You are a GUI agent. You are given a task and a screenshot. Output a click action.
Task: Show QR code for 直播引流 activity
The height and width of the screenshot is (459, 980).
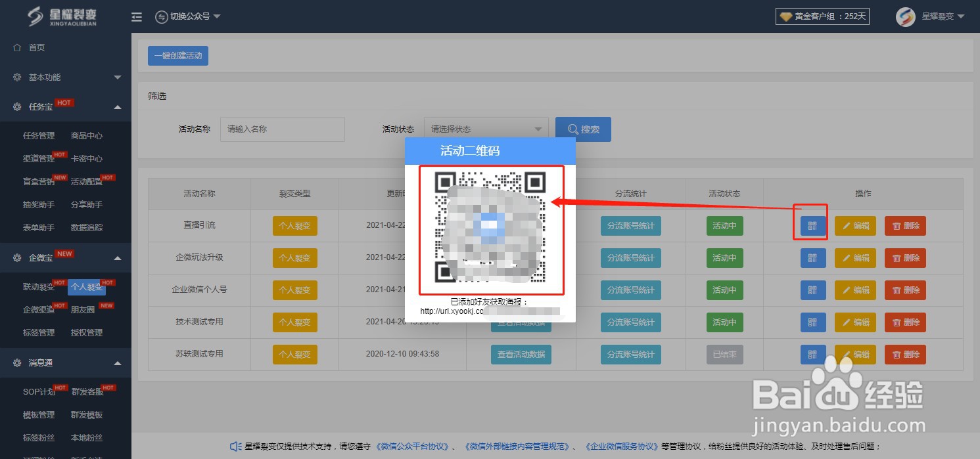(x=813, y=226)
